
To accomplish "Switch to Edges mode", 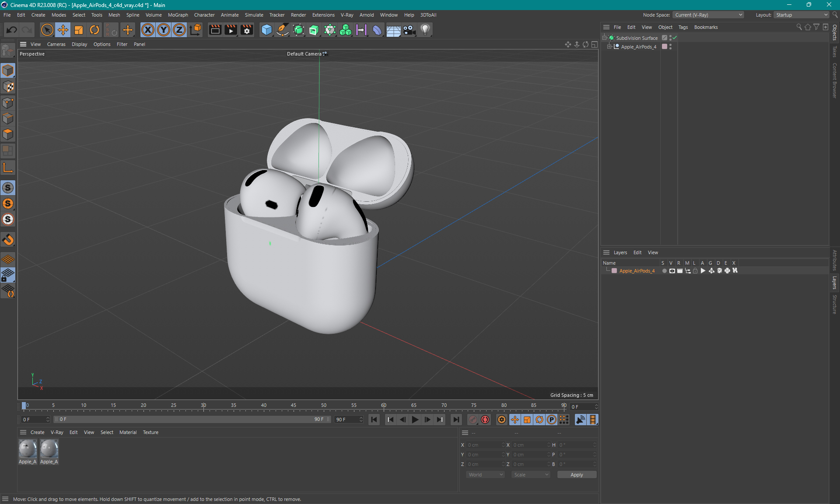I will [8, 119].
